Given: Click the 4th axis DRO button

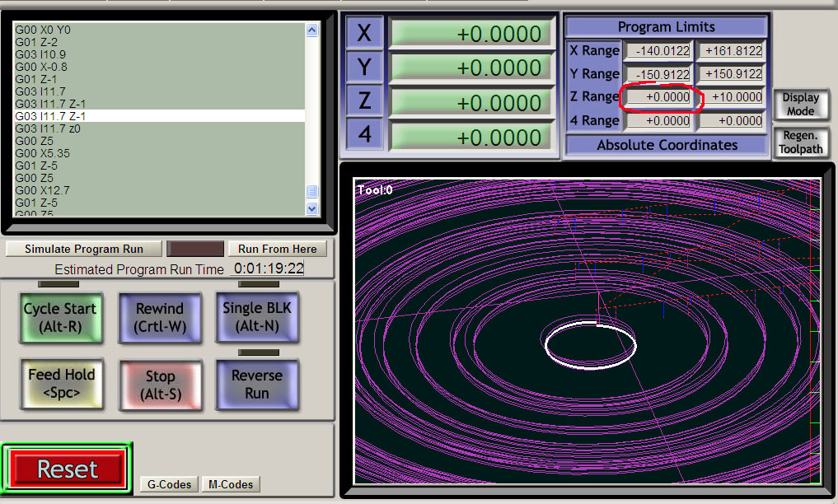Looking at the screenshot, I should pos(364,134).
